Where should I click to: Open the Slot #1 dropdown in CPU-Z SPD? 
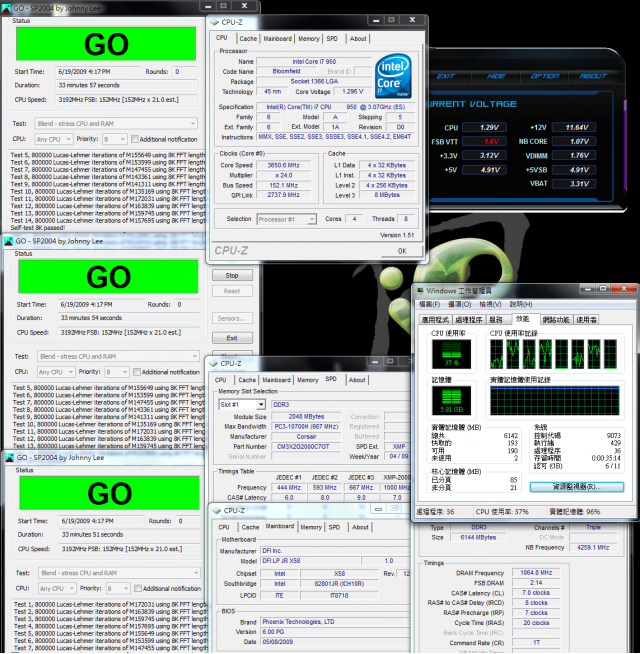point(242,404)
